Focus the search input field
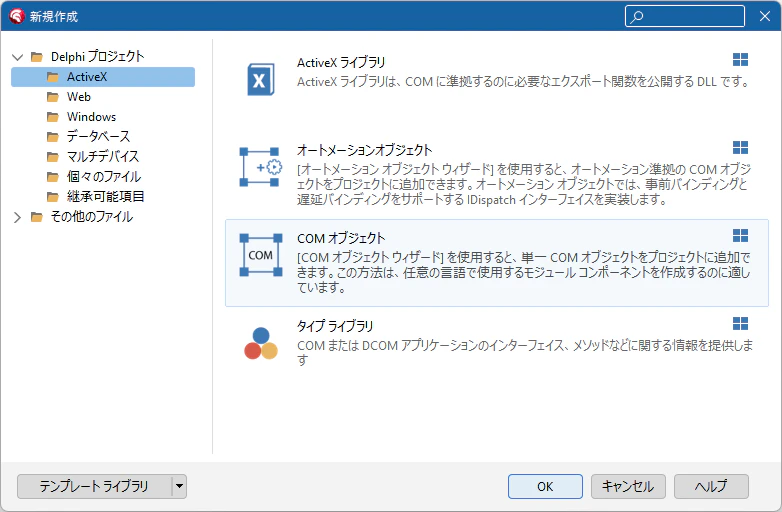Image resolution: width=782 pixels, height=512 pixels. pos(685,16)
